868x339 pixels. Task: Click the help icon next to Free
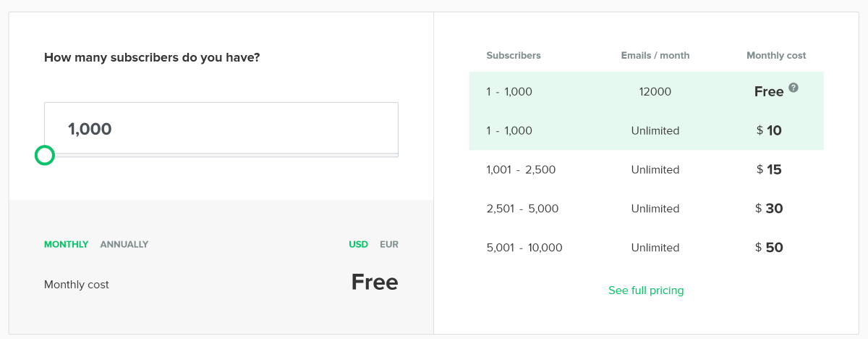793,88
